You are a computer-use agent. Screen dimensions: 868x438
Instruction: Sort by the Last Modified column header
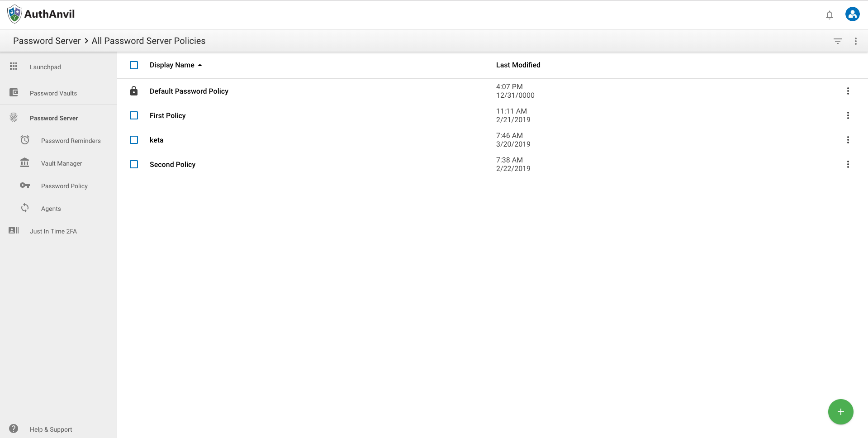[x=518, y=65]
